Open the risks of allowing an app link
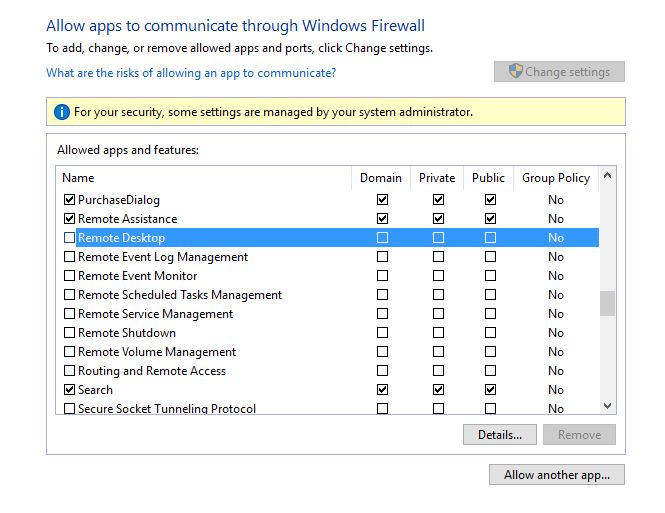The height and width of the screenshot is (513, 665). [x=191, y=73]
